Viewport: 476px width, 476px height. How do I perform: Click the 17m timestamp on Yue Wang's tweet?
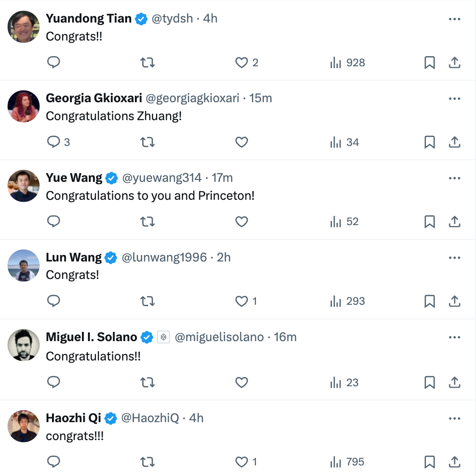point(222,178)
